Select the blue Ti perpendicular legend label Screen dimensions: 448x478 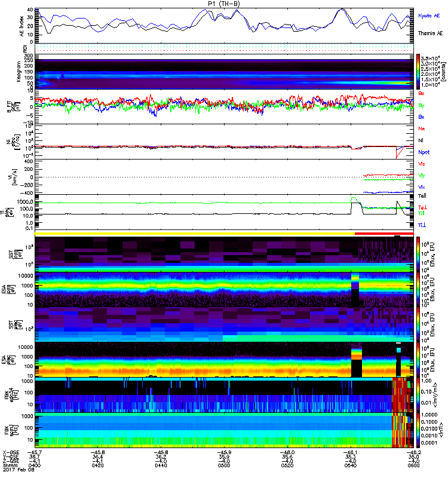pyautogui.click(x=422, y=225)
